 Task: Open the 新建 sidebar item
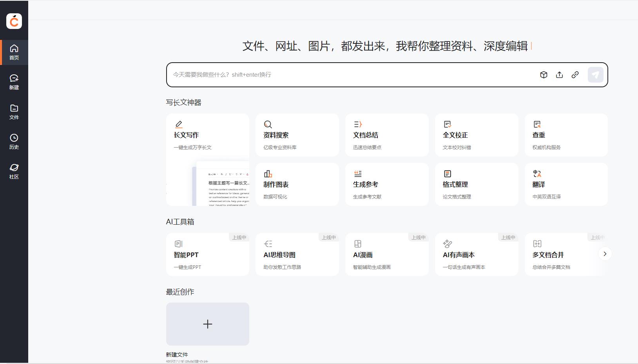(x=14, y=82)
